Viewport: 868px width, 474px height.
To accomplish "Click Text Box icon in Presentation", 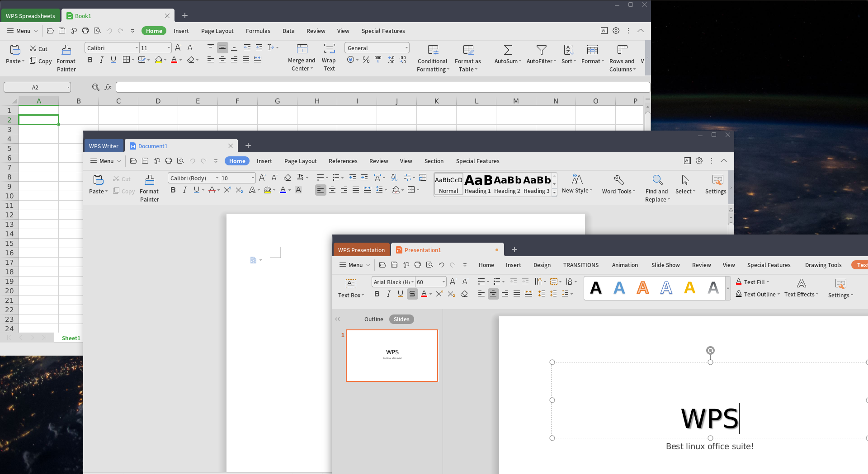I will point(351,283).
